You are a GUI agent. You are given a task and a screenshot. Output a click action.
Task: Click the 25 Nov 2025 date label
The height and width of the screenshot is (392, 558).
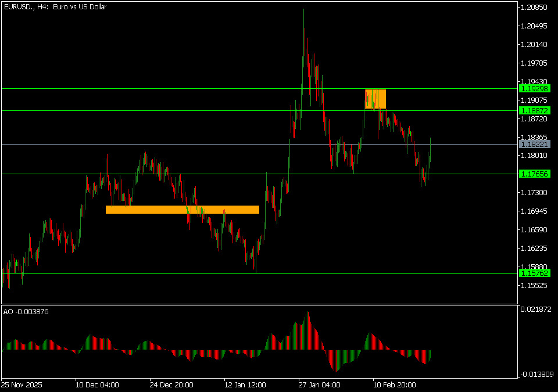point(22,384)
